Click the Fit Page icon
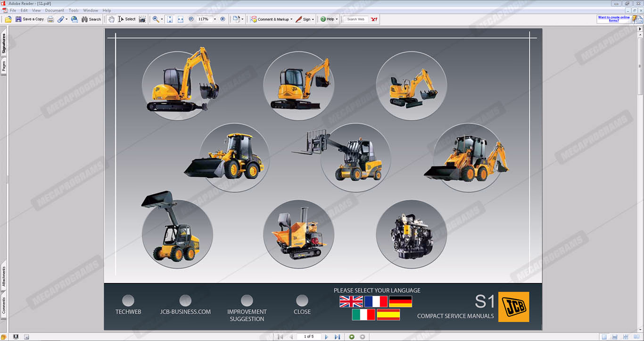Viewport: 644px width, 341px height. point(170,19)
